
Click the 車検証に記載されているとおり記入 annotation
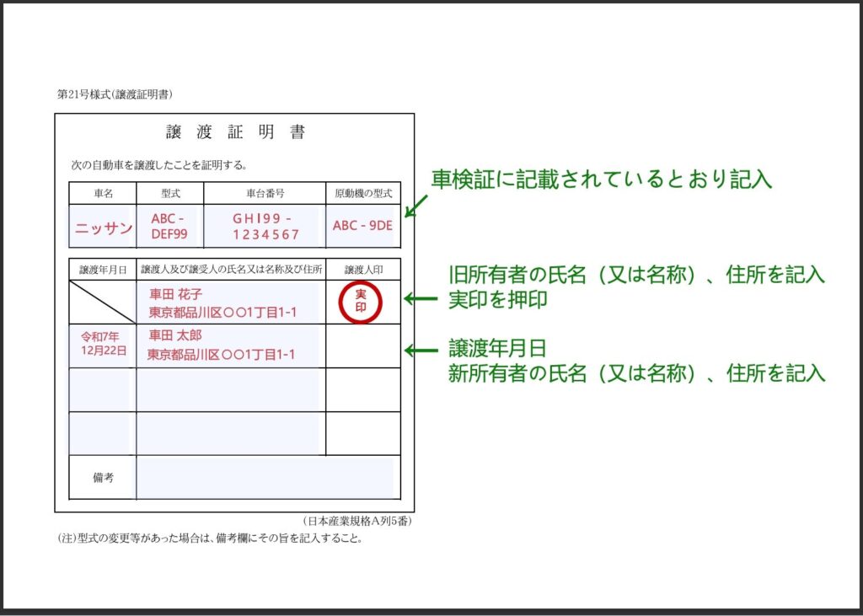point(602,179)
